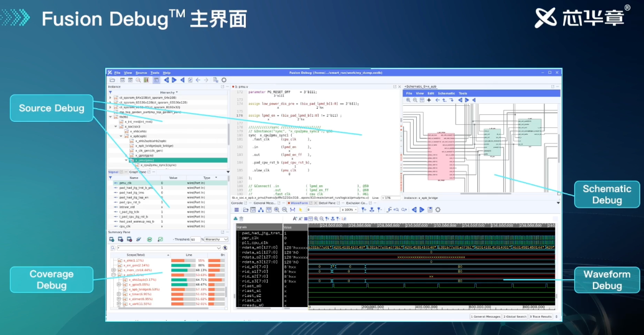Click the waveform toolbar open folder icon
This screenshot has width=644, height=335.
pyautogui.click(x=245, y=209)
